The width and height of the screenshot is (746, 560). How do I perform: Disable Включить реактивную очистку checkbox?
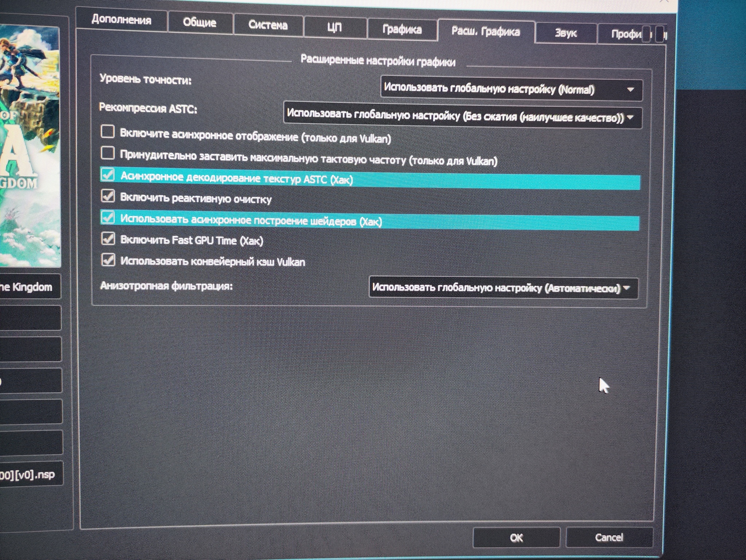tap(108, 196)
